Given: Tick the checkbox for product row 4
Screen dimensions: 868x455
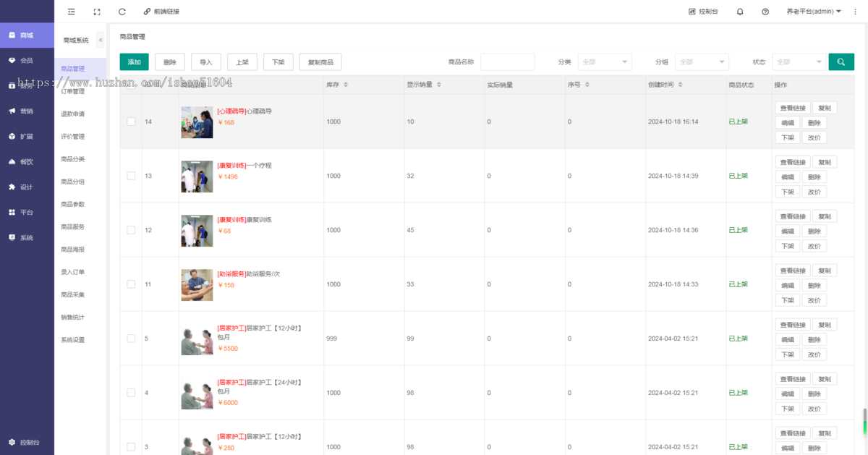Looking at the screenshot, I should (x=131, y=393).
